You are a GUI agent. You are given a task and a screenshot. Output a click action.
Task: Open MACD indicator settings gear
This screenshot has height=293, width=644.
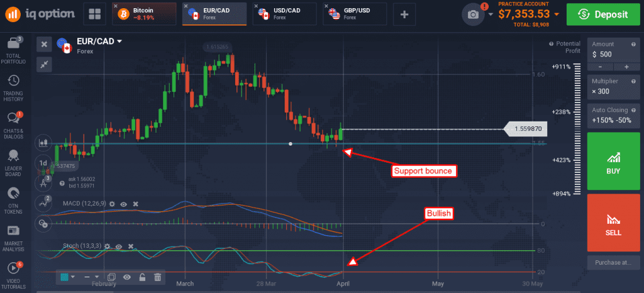pos(112,204)
